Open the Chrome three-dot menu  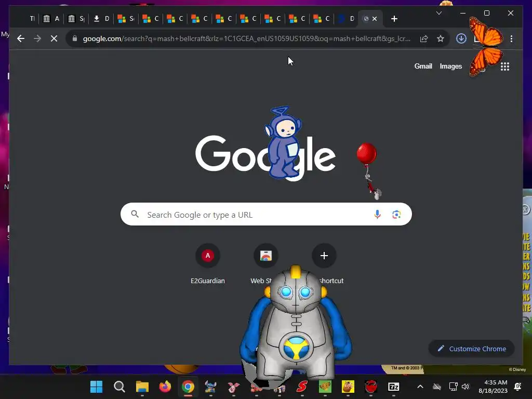pos(511,38)
